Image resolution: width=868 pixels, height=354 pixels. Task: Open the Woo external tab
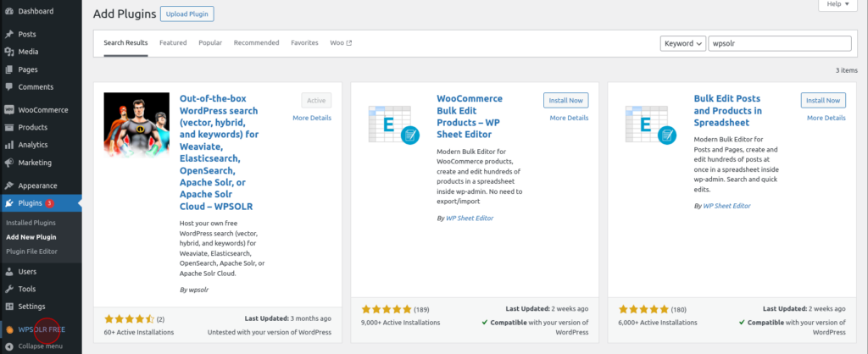point(341,42)
